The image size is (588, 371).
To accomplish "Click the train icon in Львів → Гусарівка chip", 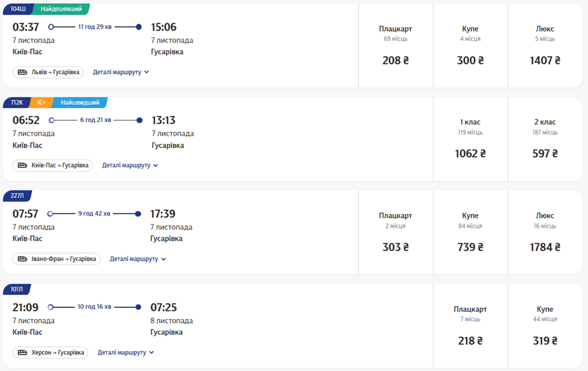I will click(22, 72).
